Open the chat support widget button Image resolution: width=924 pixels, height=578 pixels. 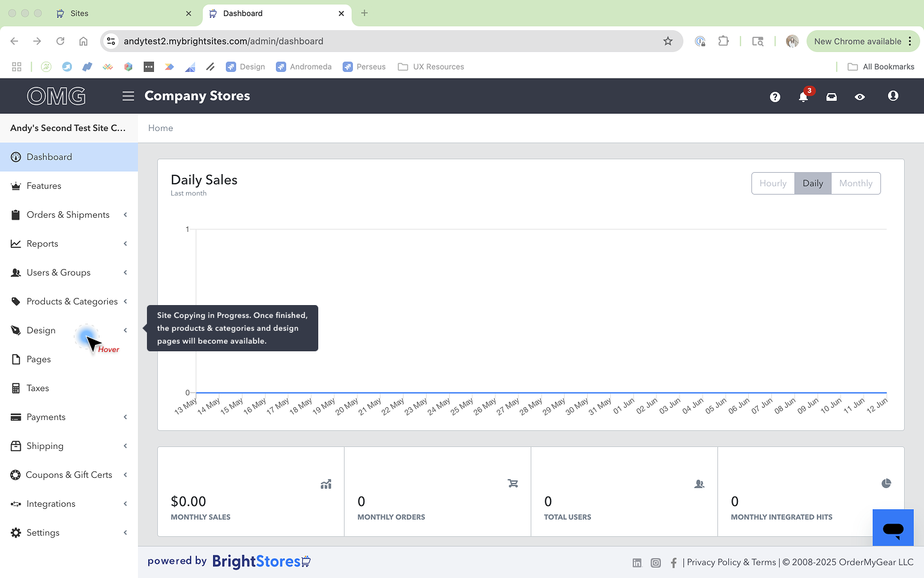(x=893, y=528)
